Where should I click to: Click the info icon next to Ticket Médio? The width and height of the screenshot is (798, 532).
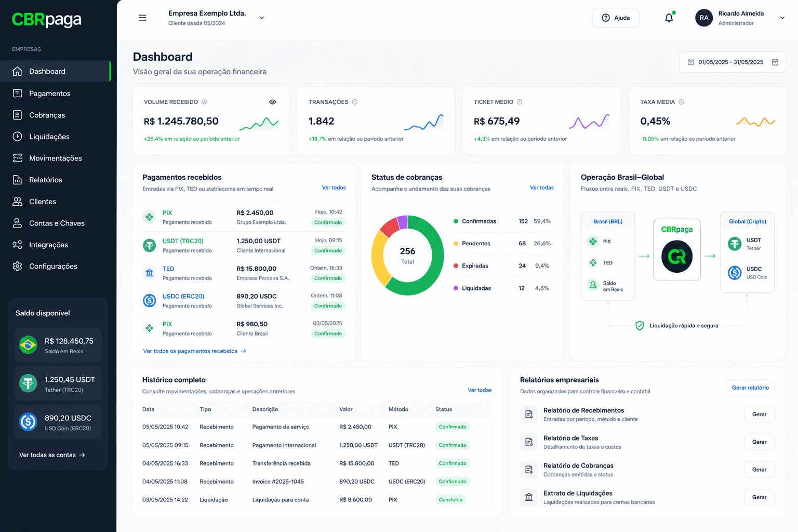click(x=520, y=102)
